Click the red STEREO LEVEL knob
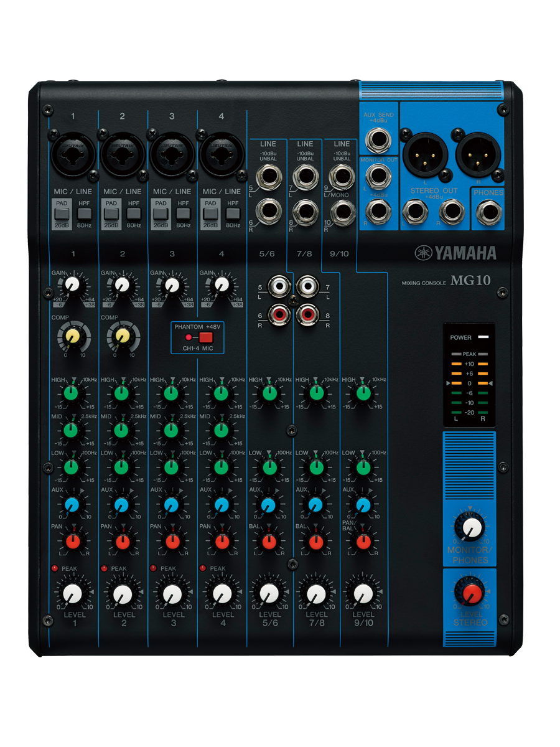560x747 pixels. pyautogui.click(x=472, y=592)
